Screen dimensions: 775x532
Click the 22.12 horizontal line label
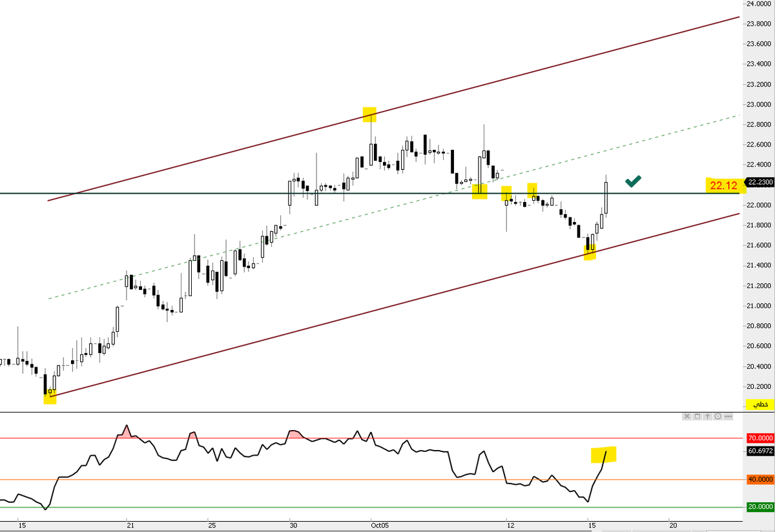coord(725,186)
